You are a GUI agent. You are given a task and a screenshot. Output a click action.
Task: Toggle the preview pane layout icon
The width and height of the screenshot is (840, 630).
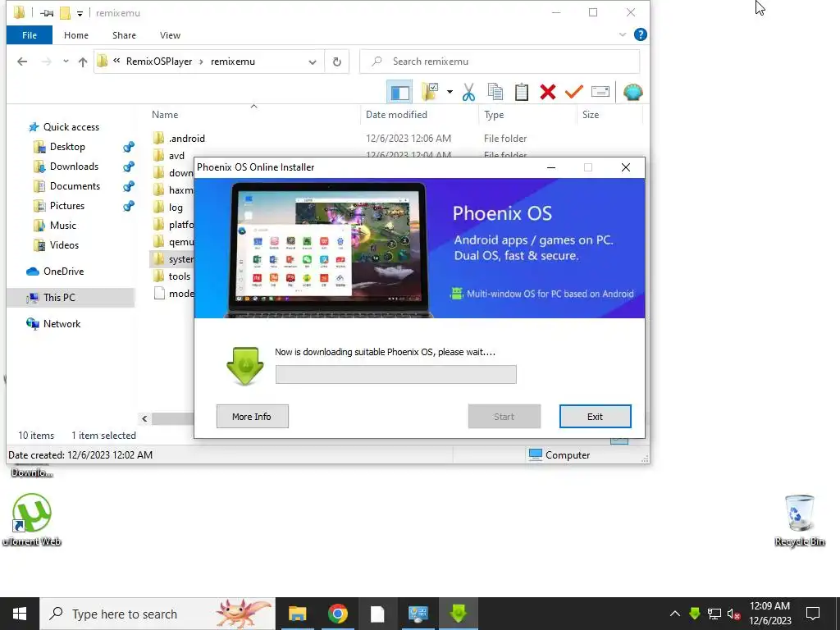tap(399, 92)
